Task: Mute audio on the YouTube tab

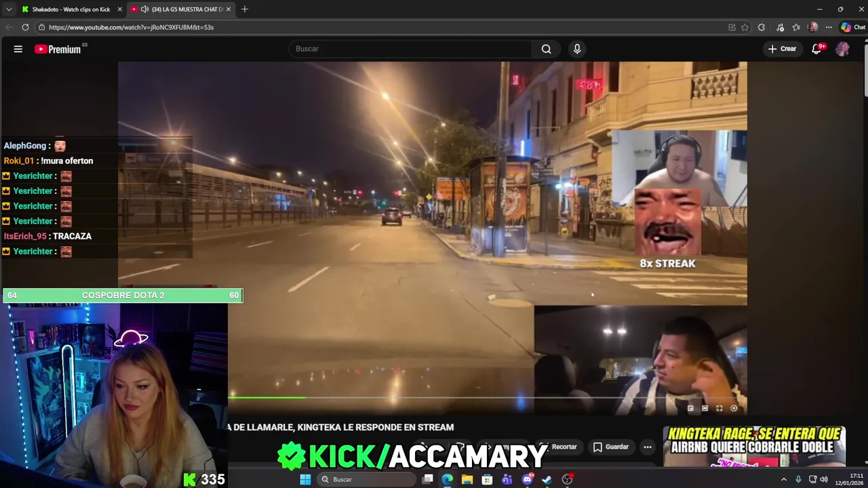Action: click(144, 9)
